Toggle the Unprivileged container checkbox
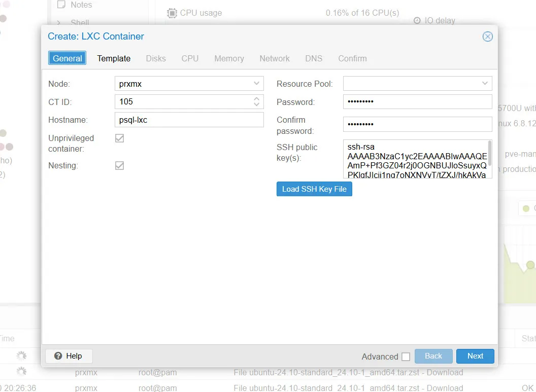The image size is (536, 392). 120,138
